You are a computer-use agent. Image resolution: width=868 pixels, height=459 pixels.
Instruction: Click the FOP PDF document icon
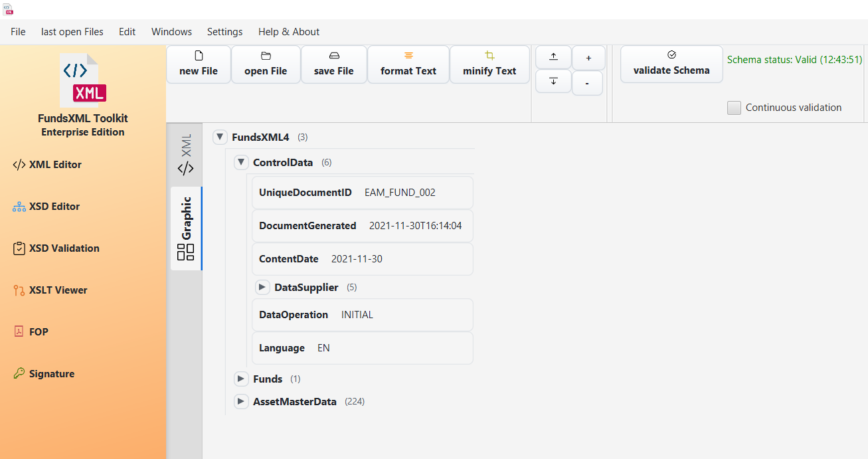19,331
